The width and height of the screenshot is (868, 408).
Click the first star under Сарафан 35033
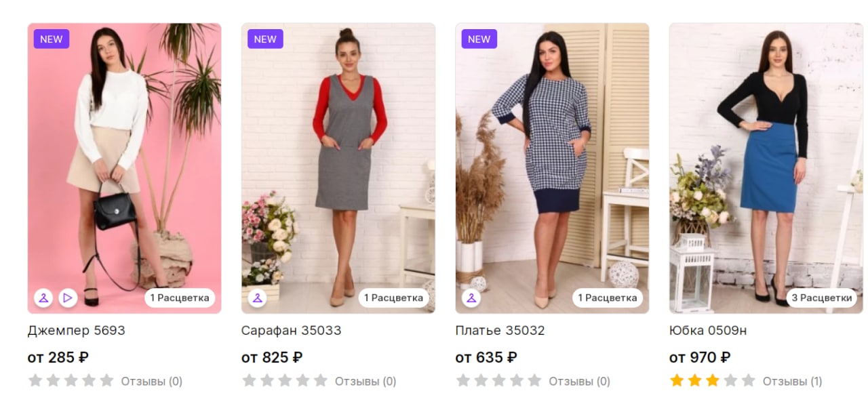click(249, 381)
